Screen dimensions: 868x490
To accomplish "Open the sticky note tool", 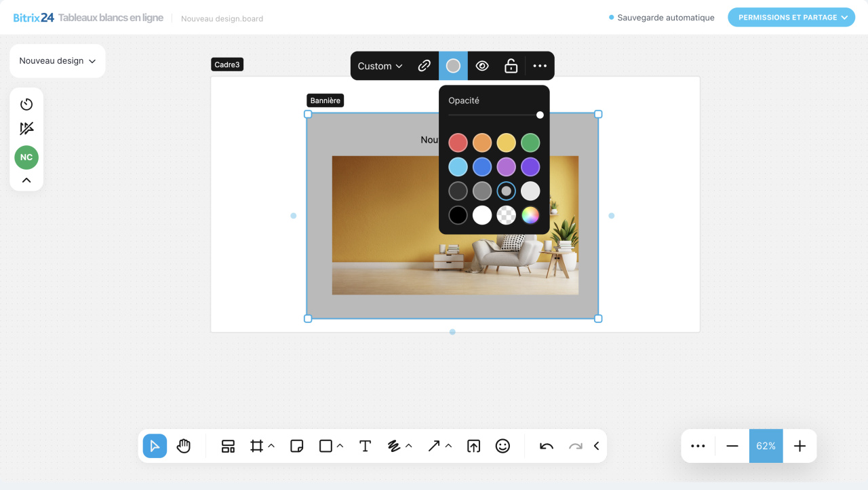I will (x=296, y=446).
